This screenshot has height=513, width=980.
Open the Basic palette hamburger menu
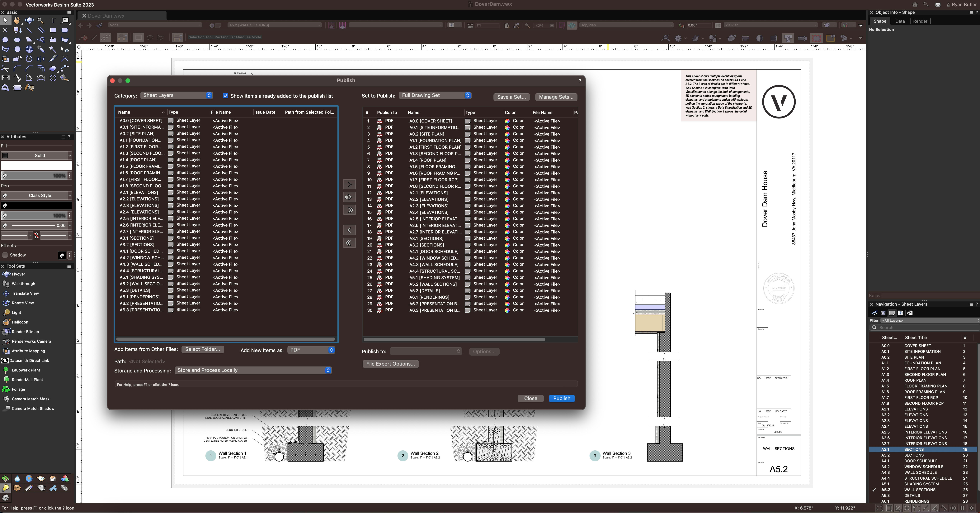pyautogui.click(x=69, y=12)
